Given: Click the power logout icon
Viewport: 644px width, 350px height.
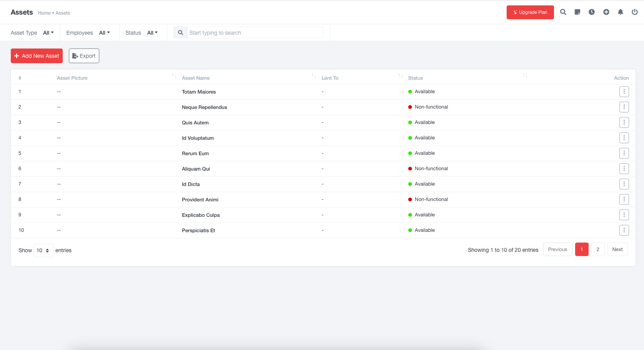Looking at the screenshot, I should click(x=635, y=12).
